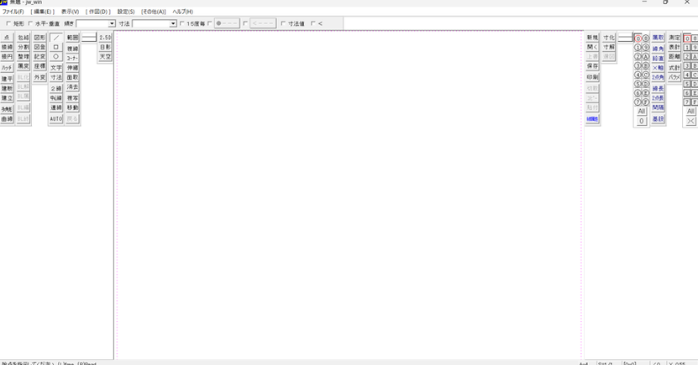The height and width of the screenshot is (365, 698).
Task: Open the 図形 figure library tool
Action: (x=40, y=38)
